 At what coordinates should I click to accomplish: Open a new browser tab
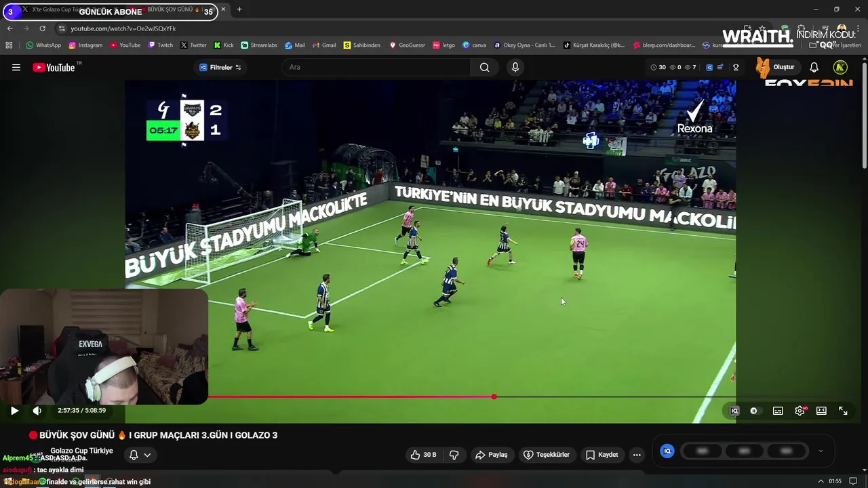(x=239, y=9)
